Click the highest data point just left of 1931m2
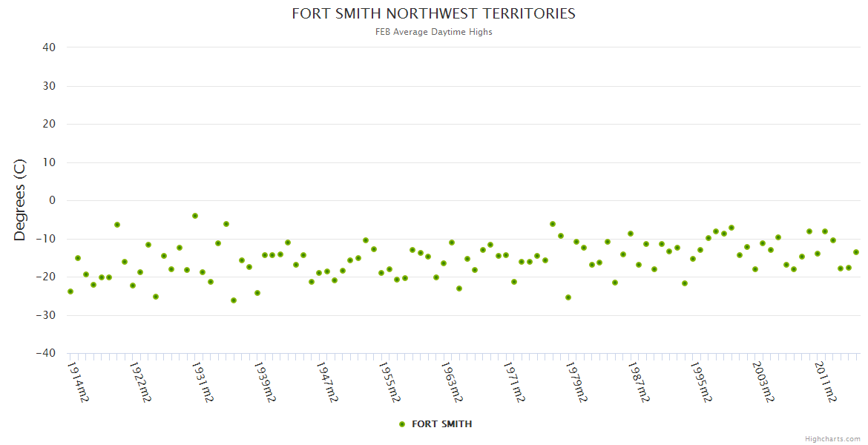 pyautogui.click(x=195, y=216)
